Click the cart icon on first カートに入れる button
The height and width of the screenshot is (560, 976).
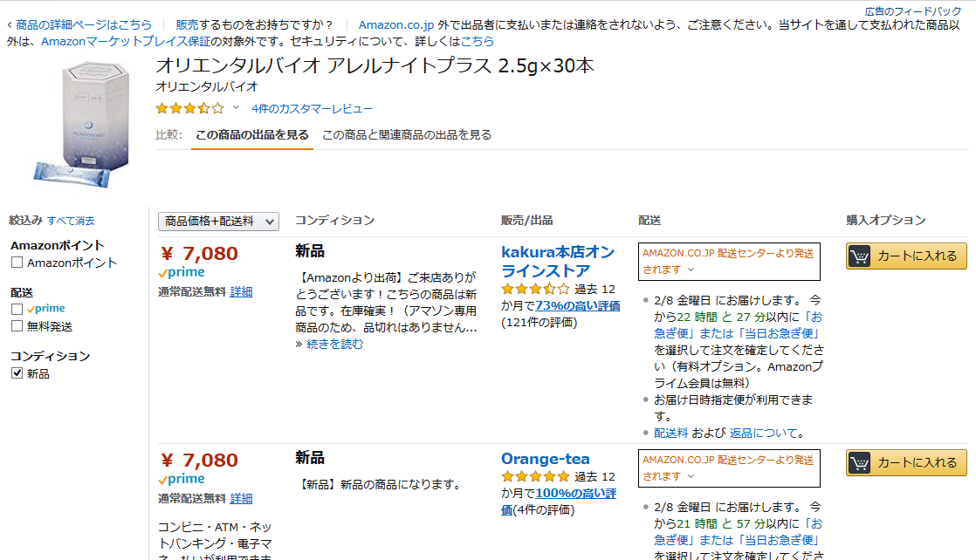point(860,256)
